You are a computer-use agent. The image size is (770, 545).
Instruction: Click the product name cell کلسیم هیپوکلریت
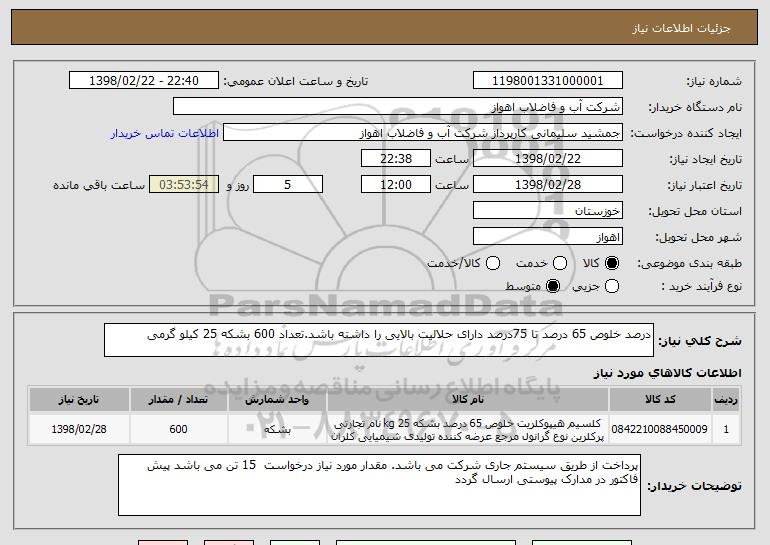[x=468, y=429]
